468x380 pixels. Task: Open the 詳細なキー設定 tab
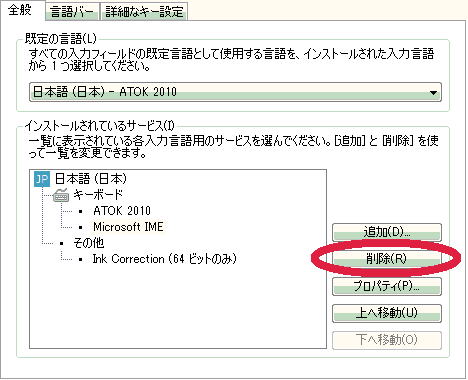point(144,12)
